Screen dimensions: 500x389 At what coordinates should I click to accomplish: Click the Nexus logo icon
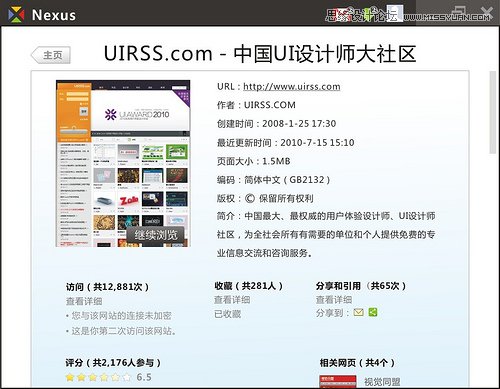[16, 15]
